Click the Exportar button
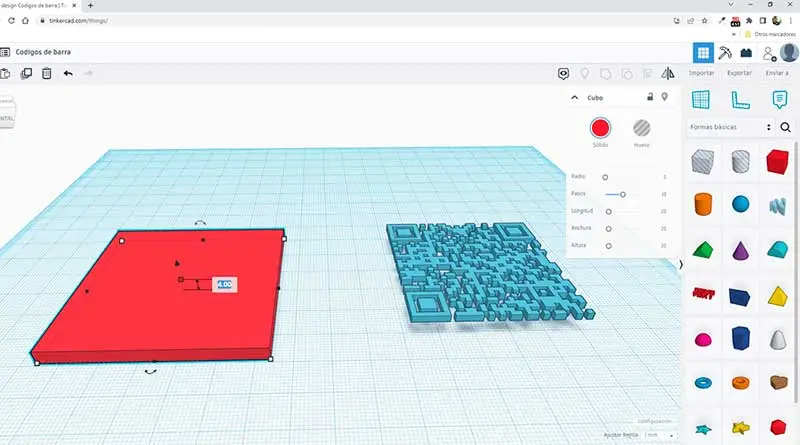 click(739, 73)
